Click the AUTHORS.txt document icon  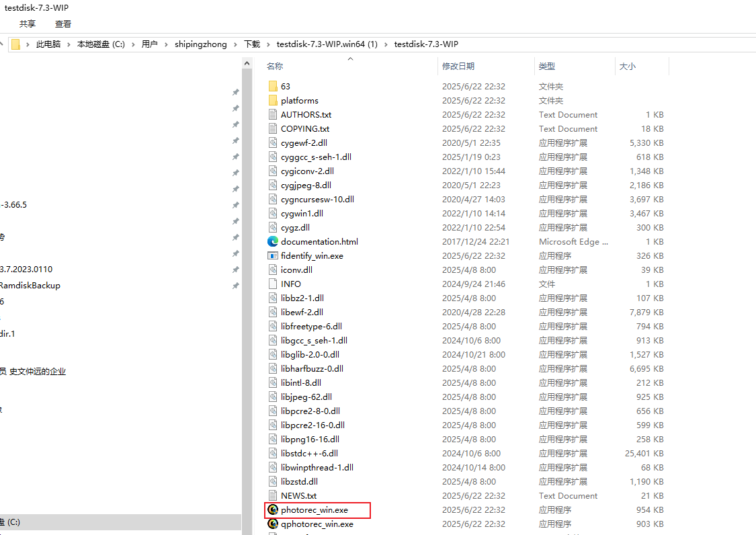[273, 114]
